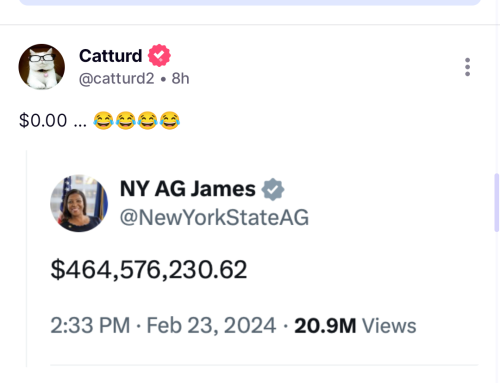Click the 8h post timestamp
This screenshot has width=500, height=383.
coord(180,79)
